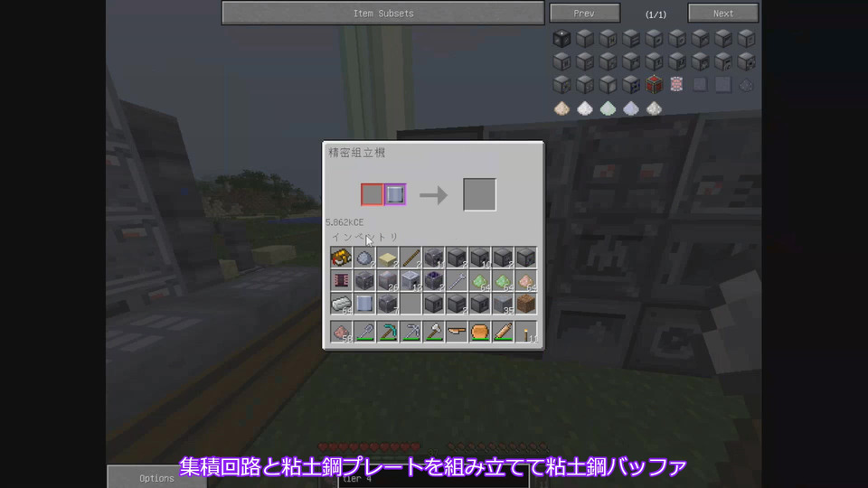This screenshot has height=488, width=868.
Task: Select the iron pickaxe in the hotbar
Action: pos(410,332)
